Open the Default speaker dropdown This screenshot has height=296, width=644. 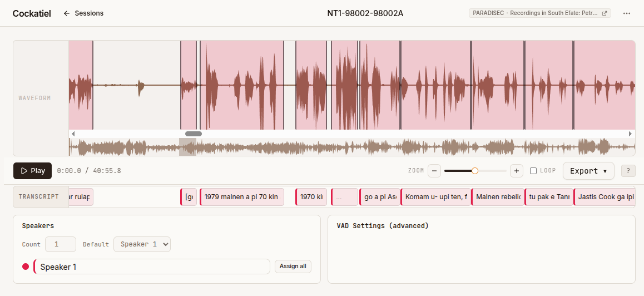pos(142,244)
